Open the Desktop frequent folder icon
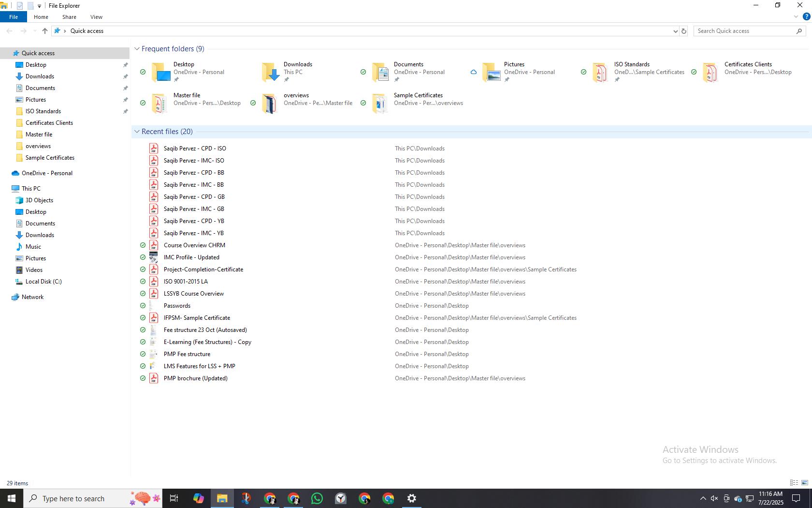This screenshot has width=812, height=508. (x=161, y=72)
